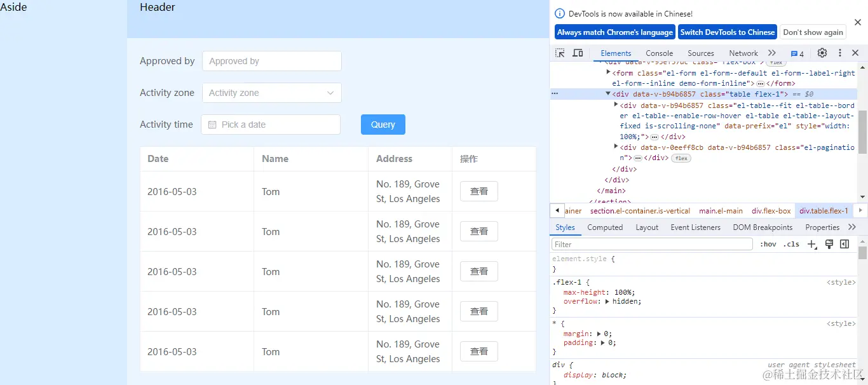Image resolution: width=868 pixels, height=385 pixels.
Task: Close the DevTools panel
Action: pyautogui.click(x=855, y=53)
